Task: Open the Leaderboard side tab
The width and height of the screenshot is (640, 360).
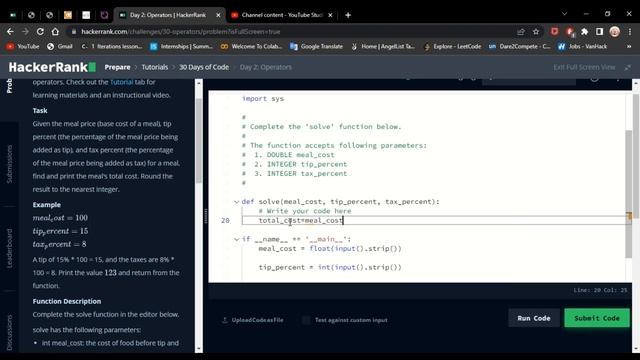Action: coord(9,248)
